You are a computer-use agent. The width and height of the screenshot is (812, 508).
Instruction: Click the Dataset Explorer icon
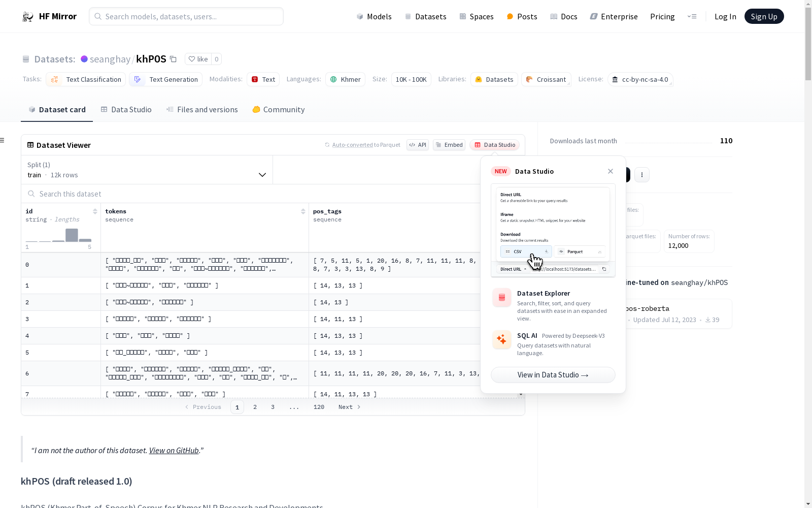pyautogui.click(x=502, y=298)
